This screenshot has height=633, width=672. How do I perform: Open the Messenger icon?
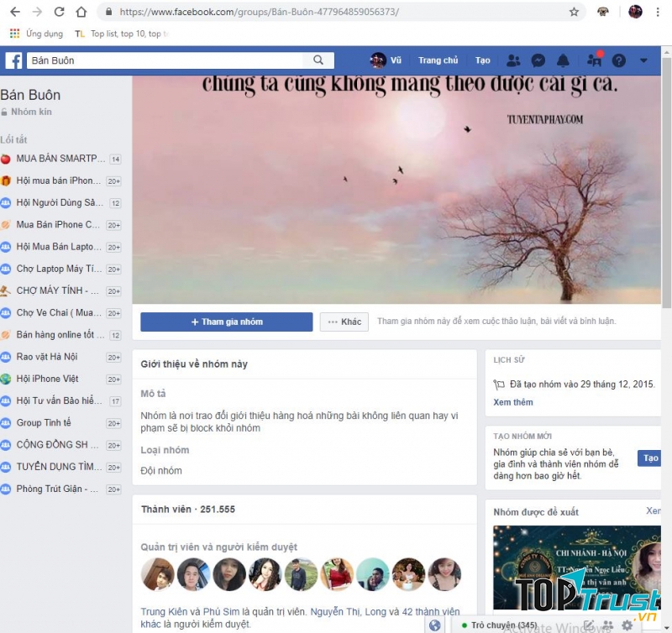pos(538,60)
